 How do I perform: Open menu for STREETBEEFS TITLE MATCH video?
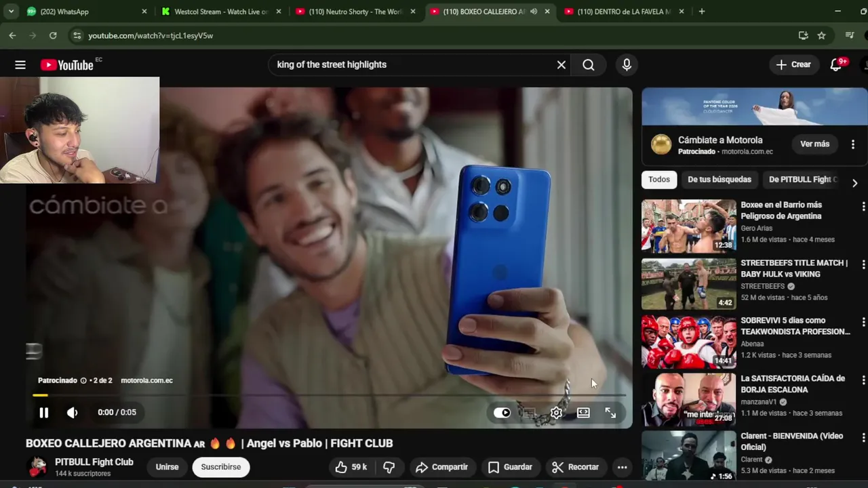863,264
